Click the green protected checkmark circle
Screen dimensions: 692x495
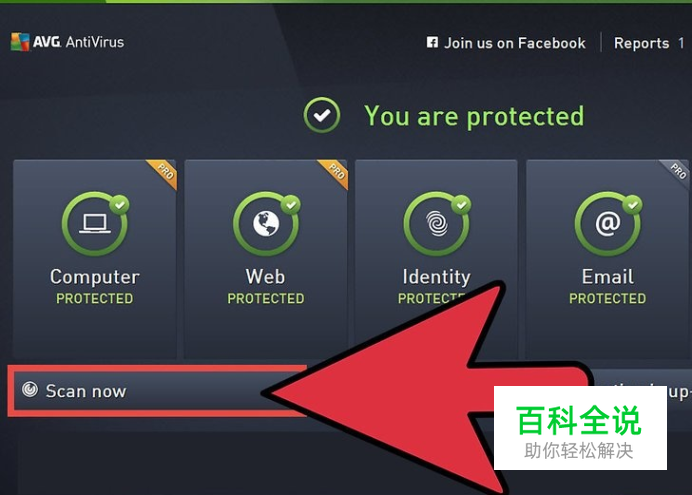coord(322,115)
